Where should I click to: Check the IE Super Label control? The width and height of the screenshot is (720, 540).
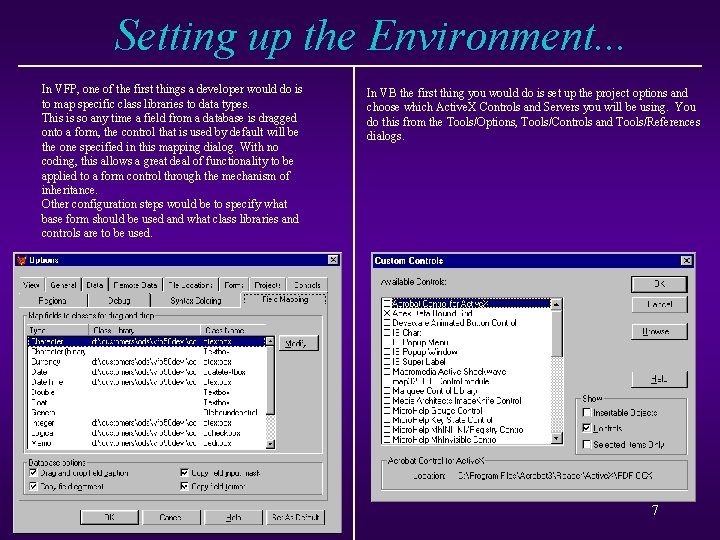(387, 362)
